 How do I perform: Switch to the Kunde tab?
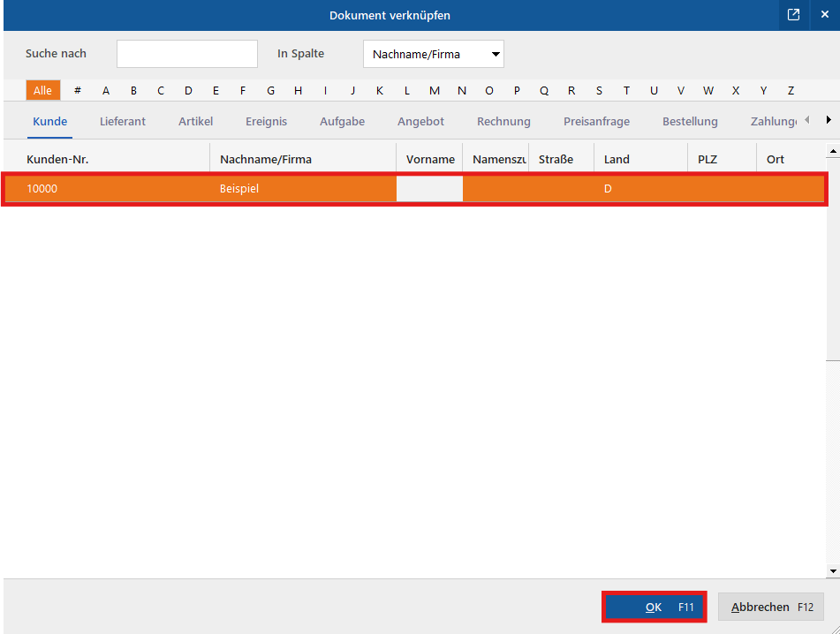49,122
